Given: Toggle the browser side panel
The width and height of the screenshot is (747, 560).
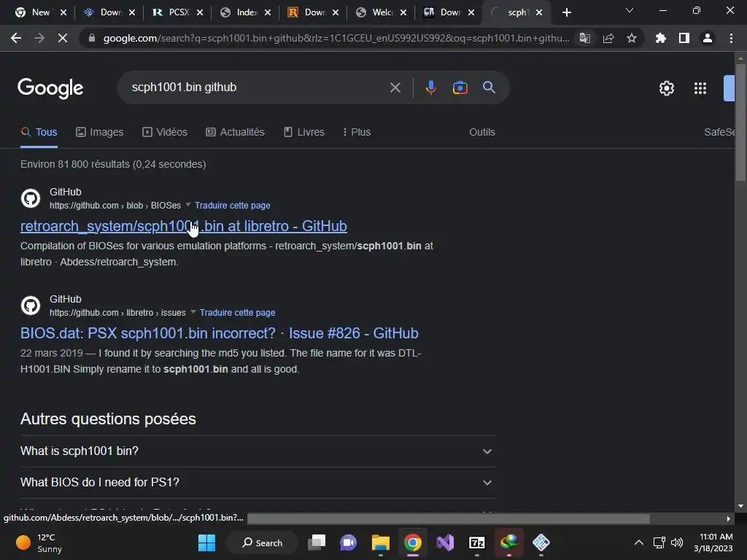Looking at the screenshot, I should 684,38.
